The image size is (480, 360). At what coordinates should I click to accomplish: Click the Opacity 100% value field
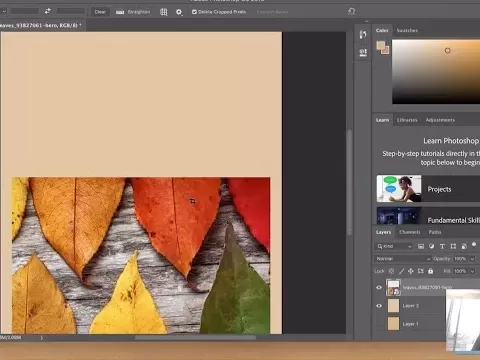460,259
